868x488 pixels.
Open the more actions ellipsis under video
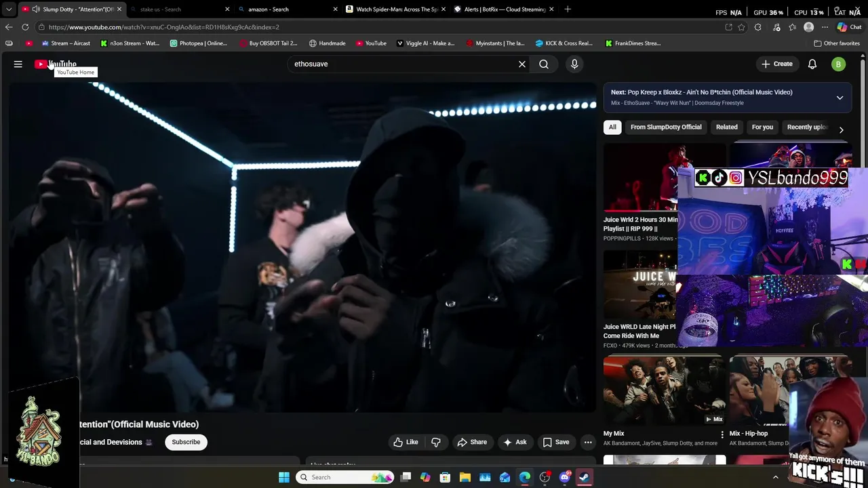(x=588, y=442)
